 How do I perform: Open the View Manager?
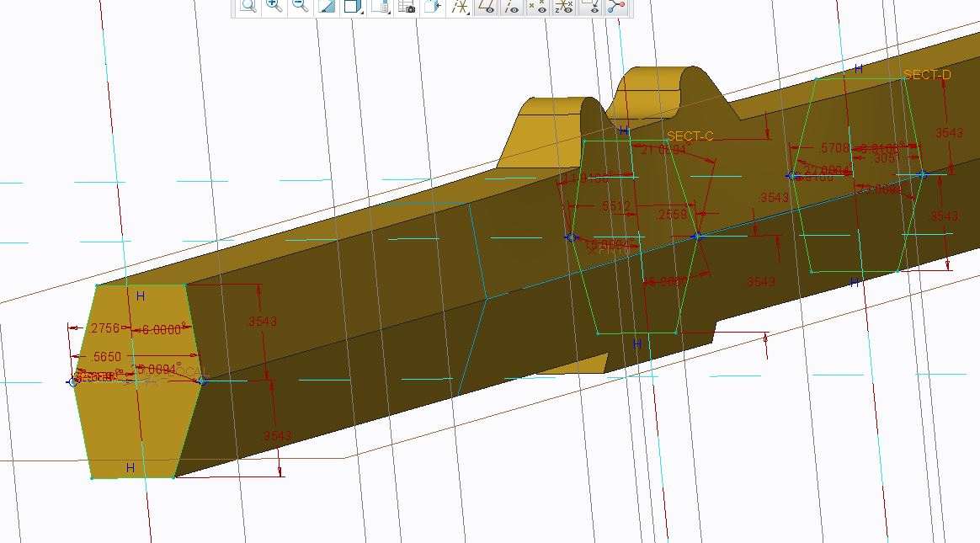[407, 6]
